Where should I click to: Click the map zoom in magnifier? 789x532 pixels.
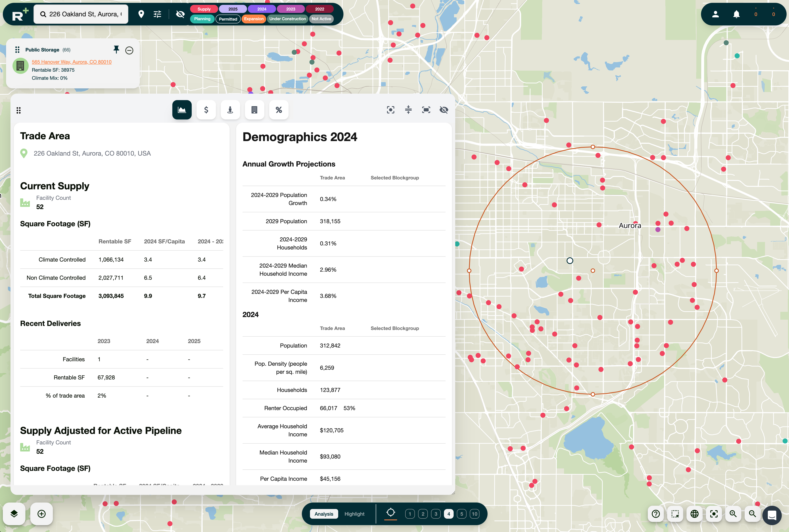point(733,514)
